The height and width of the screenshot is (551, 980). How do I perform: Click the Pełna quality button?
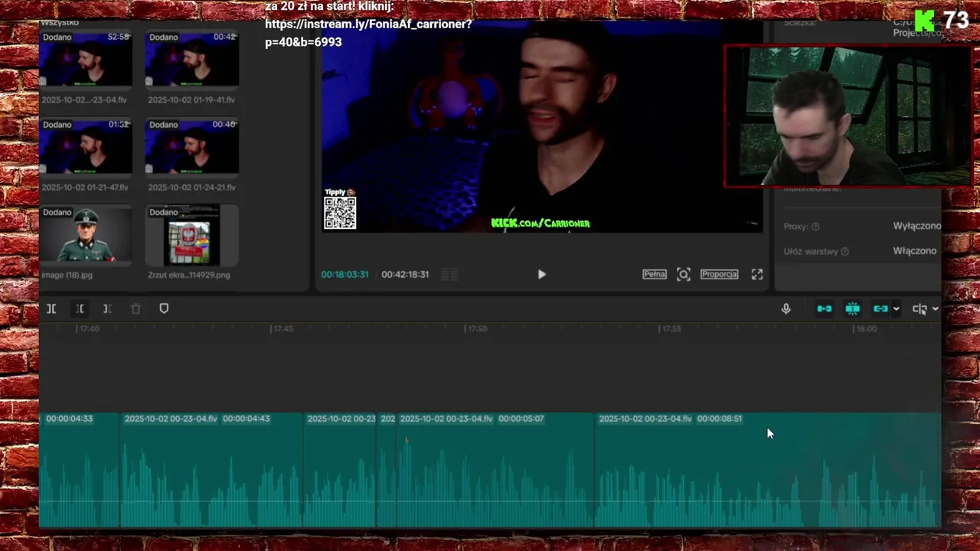coord(654,274)
